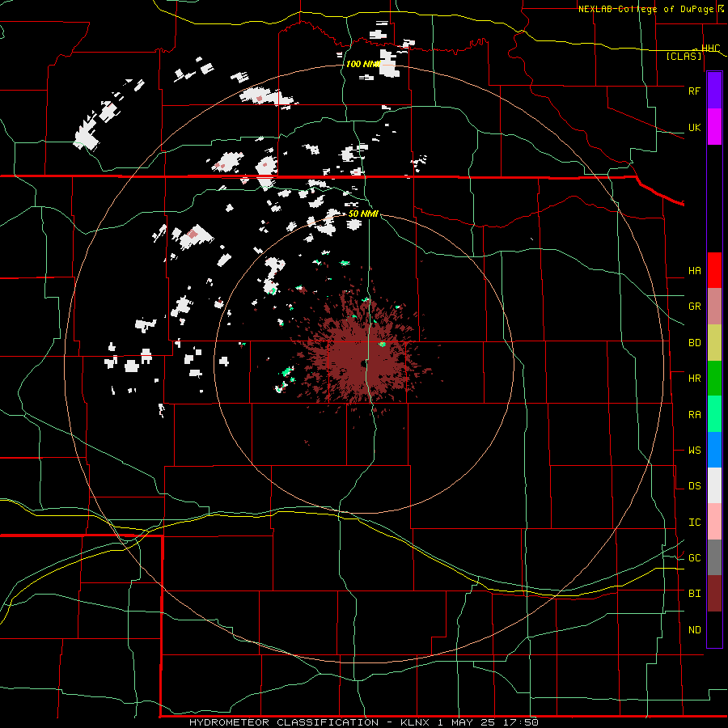Click the dusty pink GR legend swatch

point(714,307)
